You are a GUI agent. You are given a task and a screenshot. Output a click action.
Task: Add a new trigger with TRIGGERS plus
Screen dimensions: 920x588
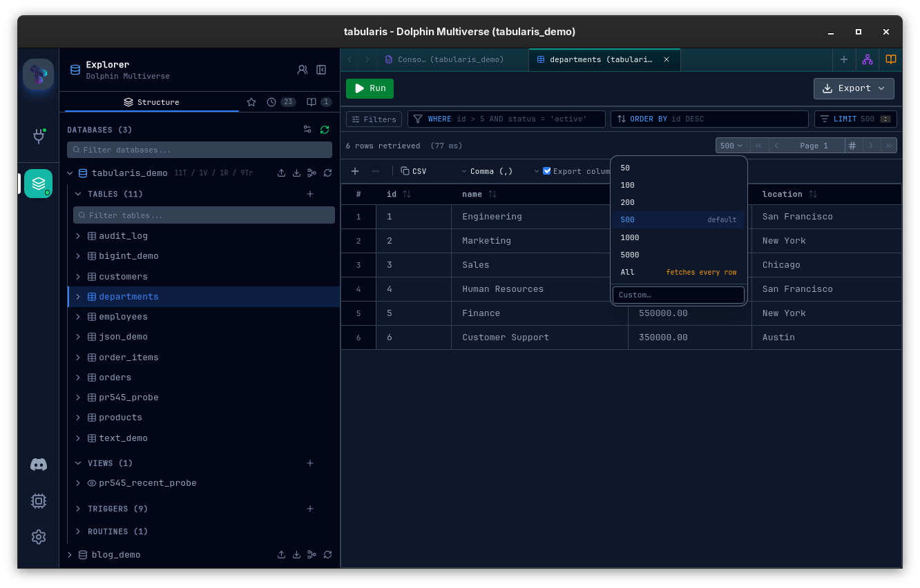tap(310, 509)
